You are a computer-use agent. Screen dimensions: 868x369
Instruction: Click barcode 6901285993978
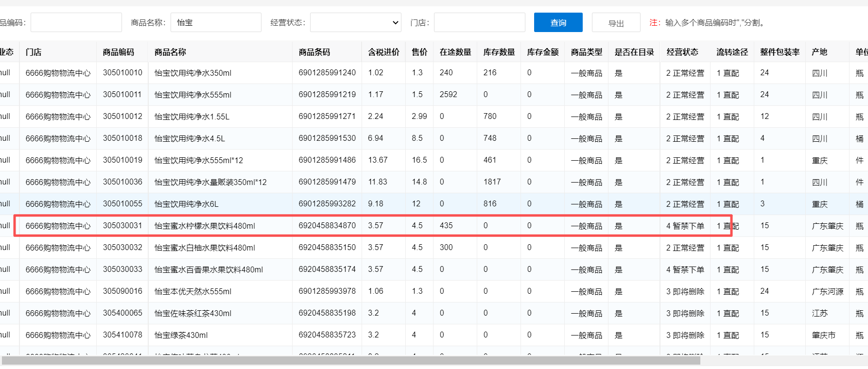coord(327,291)
